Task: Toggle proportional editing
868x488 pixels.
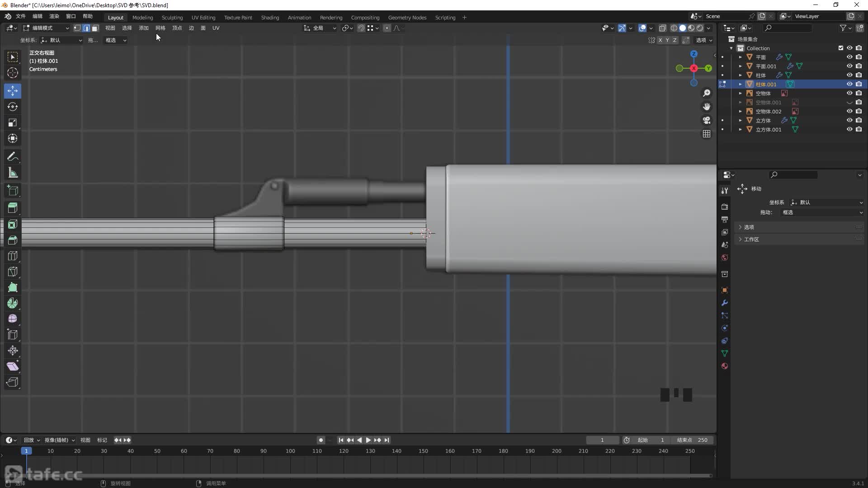Action: (x=387, y=28)
